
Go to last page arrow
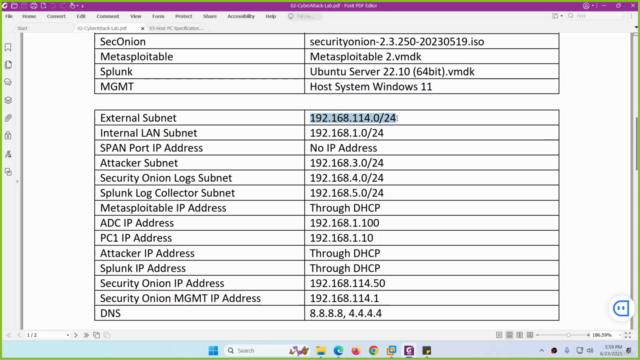86,335
